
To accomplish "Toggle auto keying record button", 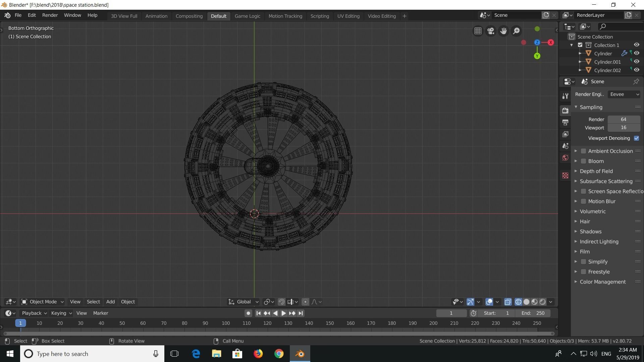I will (x=248, y=313).
